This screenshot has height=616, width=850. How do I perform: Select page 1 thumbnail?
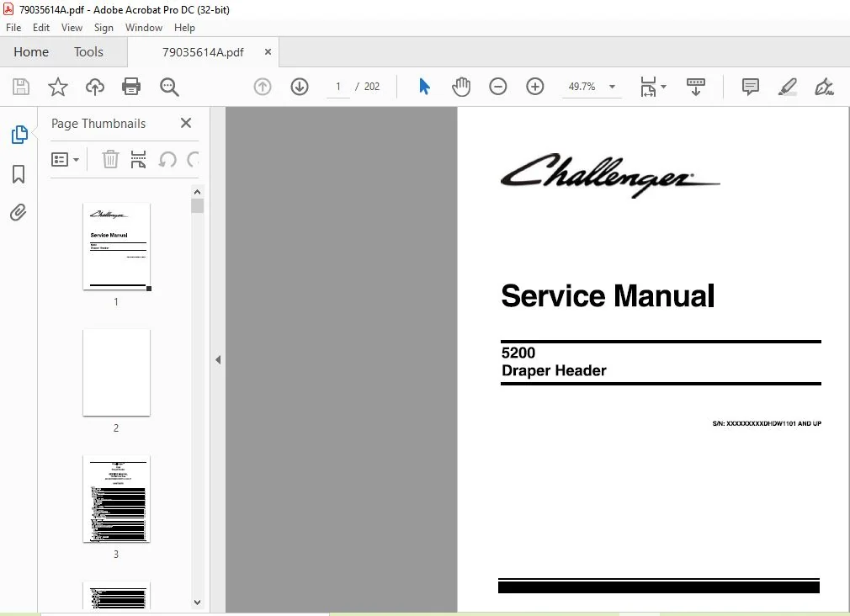tap(116, 247)
